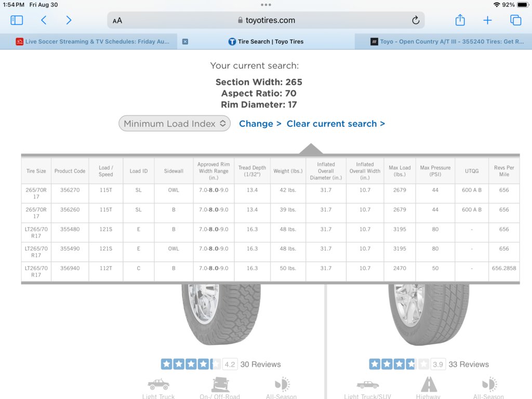The height and width of the screenshot is (399, 532).
Task: Show all tabs overview icon
Action: tap(516, 20)
